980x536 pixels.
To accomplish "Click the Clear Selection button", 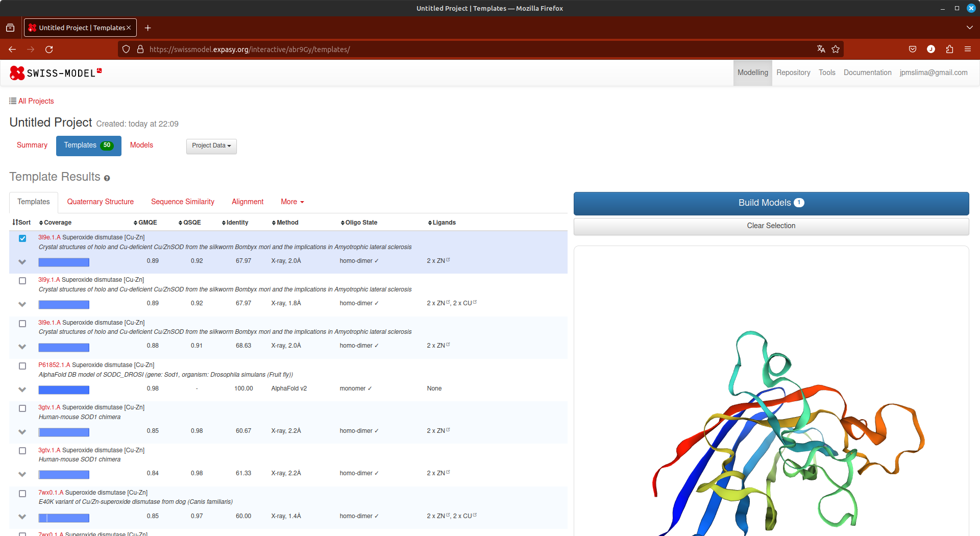I will pos(771,226).
